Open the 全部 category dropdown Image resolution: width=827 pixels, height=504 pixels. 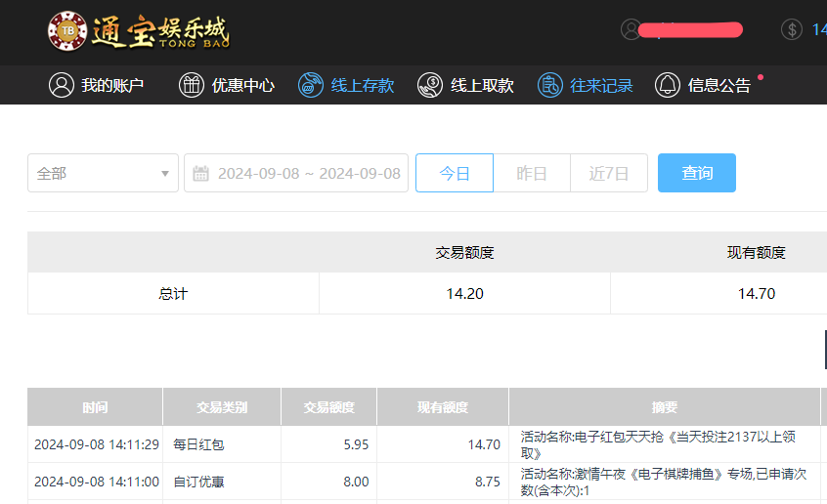coord(103,173)
